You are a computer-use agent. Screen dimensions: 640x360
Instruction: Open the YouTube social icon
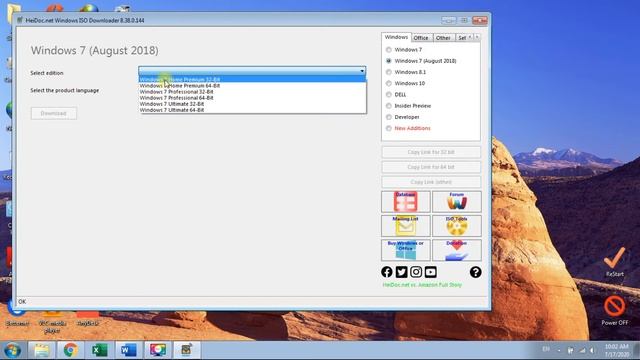click(431, 272)
